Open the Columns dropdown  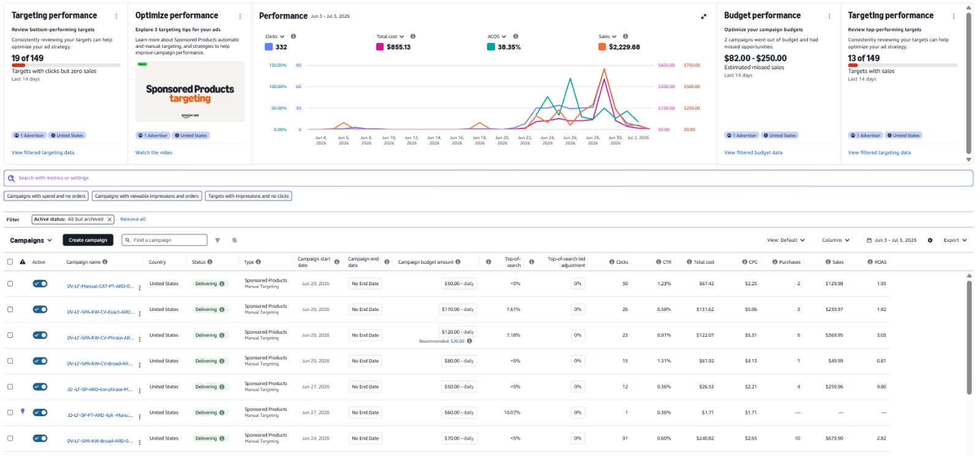(x=835, y=241)
